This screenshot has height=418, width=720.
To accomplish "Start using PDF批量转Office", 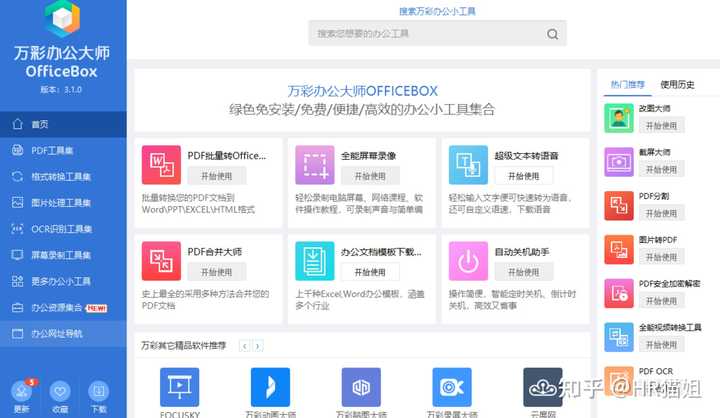I will click(217, 176).
